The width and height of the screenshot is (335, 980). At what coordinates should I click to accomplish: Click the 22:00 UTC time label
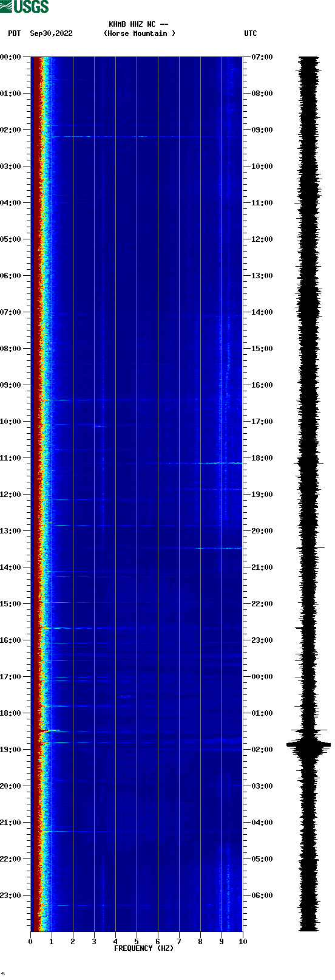click(x=262, y=604)
